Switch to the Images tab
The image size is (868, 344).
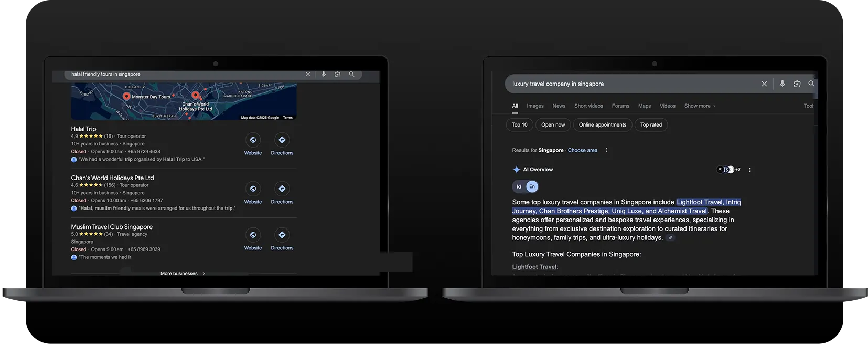535,106
